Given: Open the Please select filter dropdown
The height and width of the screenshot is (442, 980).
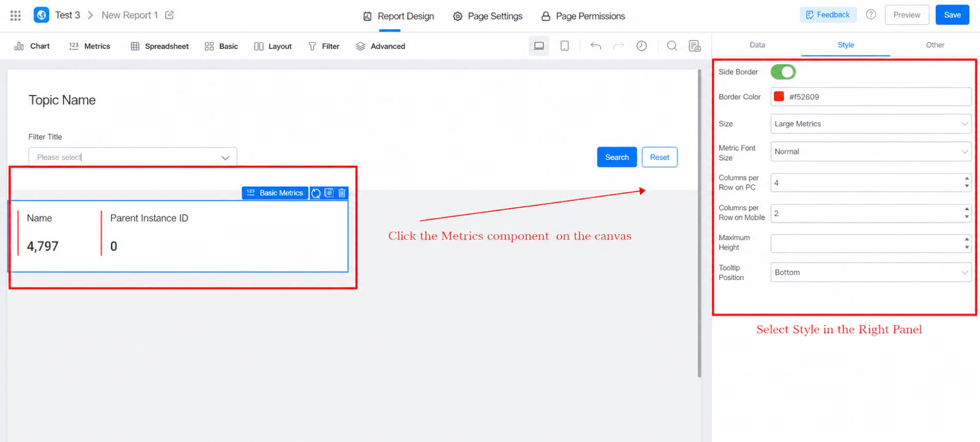Looking at the screenshot, I should click(133, 157).
